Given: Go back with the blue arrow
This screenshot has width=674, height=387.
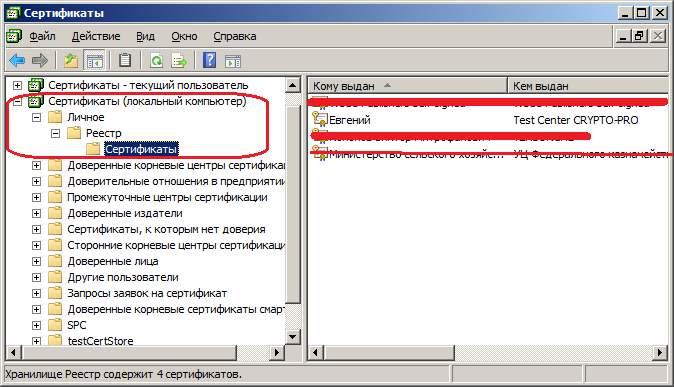Looking at the screenshot, I should coord(17,61).
